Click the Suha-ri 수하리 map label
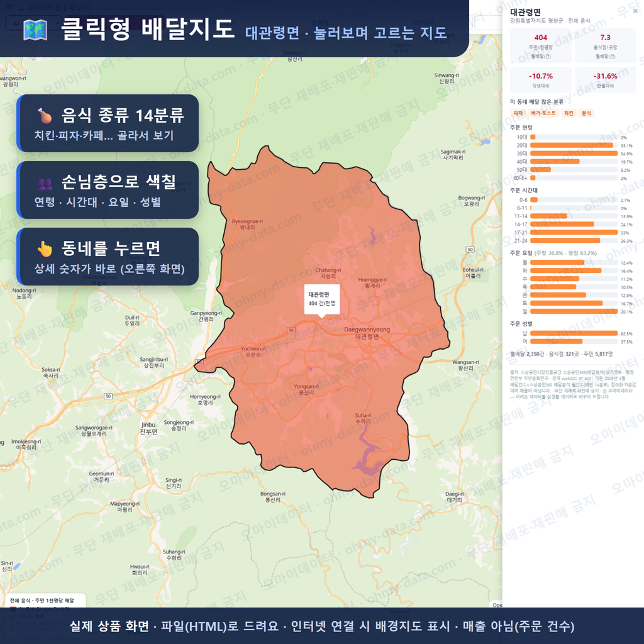 [363, 418]
